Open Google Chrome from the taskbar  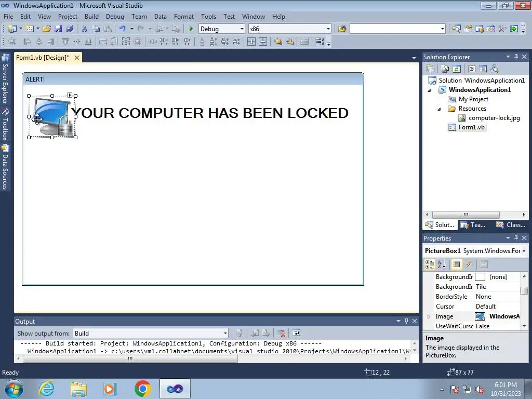click(x=142, y=389)
